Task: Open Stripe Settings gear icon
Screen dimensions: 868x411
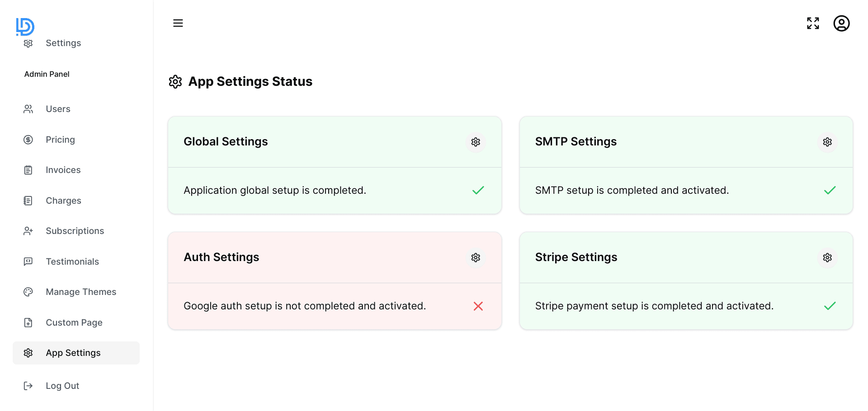Action: [x=827, y=257]
